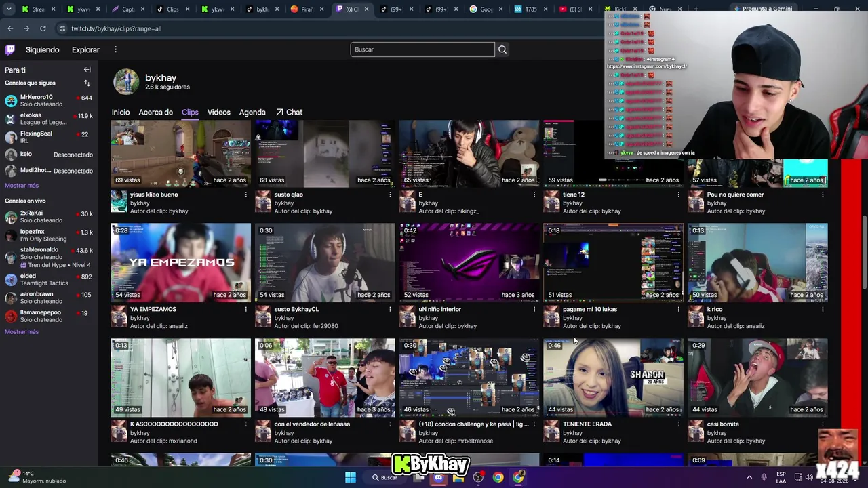This screenshot has height=488, width=868.
Task: Open 2xRaKai channel avatar
Action: 11,217
